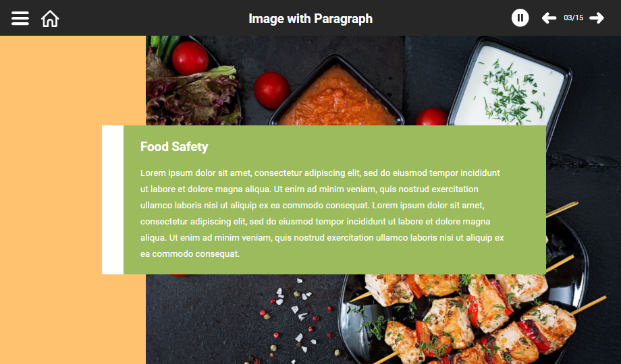The height and width of the screenshot is (364, 621).
Task: Advance to the next slide arrow
Action: point(597,18)
